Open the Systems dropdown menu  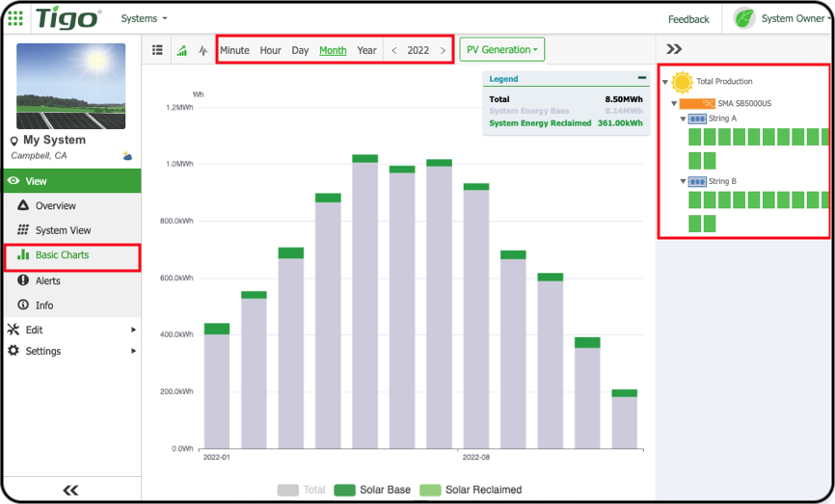point(144,18)
